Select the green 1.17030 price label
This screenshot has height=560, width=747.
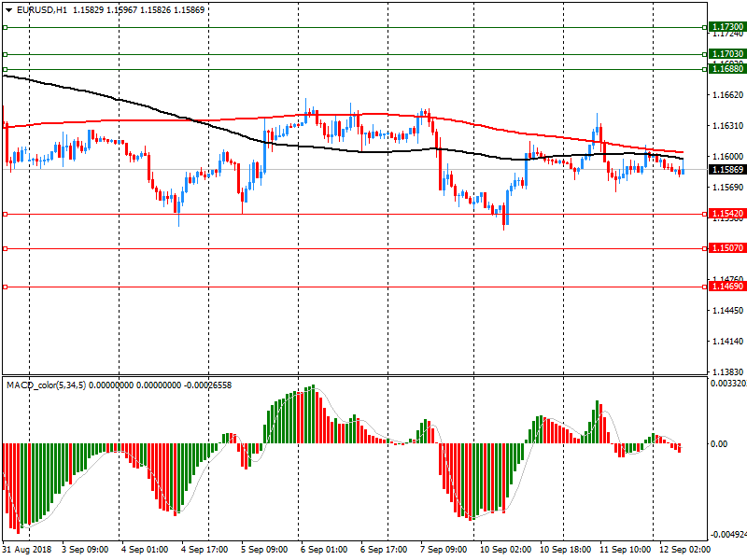pos(726,55)
